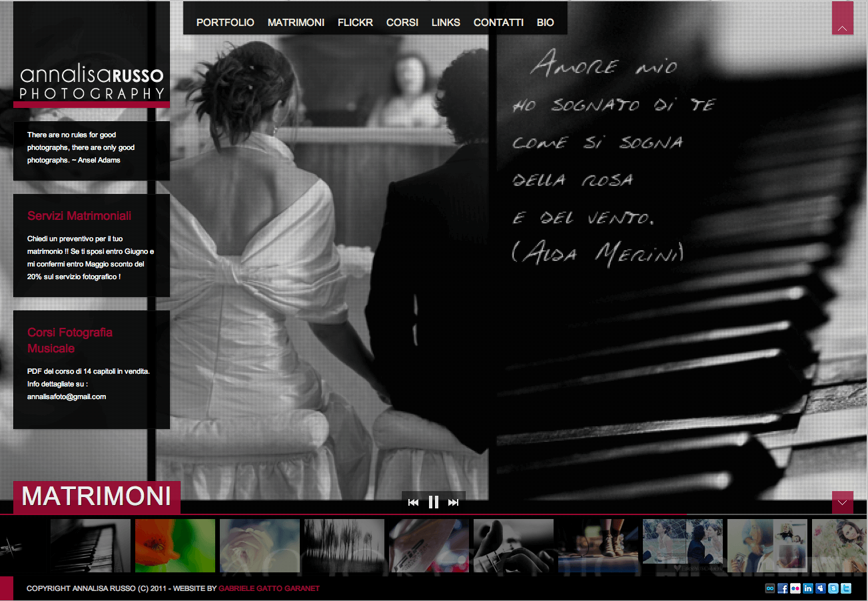Go to the CORSI menu page

(402, 23)
